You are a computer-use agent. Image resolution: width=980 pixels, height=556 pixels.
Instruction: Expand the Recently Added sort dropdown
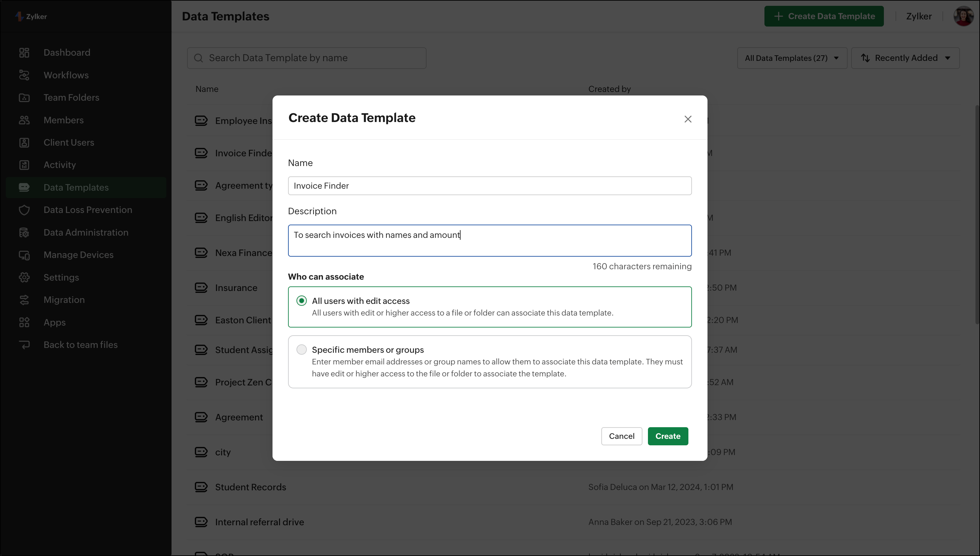point(905,58)
